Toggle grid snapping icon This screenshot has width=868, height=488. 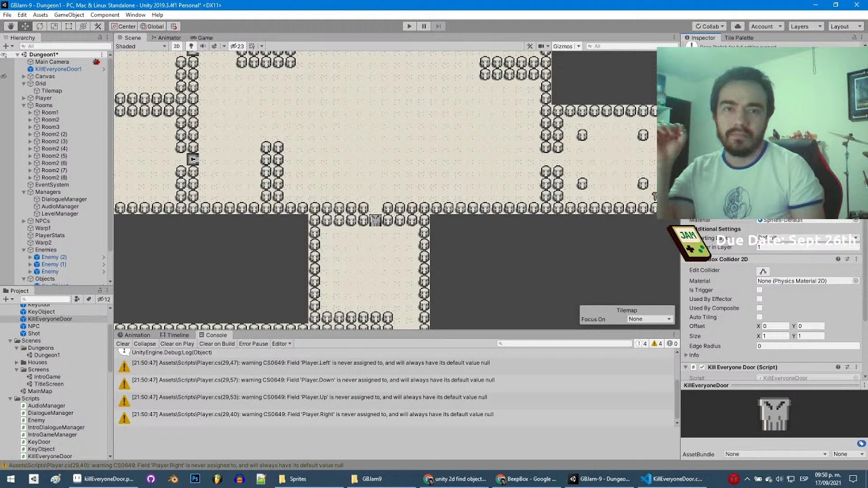click(x=174, y=26)
